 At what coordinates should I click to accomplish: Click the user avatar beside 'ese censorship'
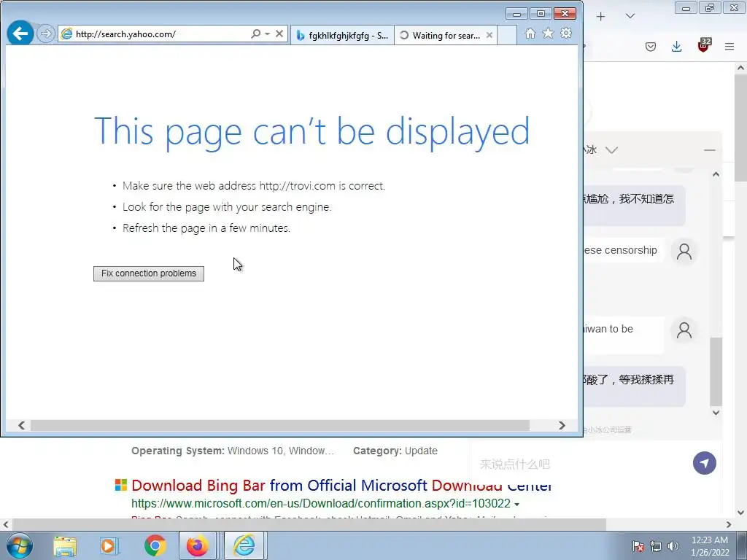684,251
